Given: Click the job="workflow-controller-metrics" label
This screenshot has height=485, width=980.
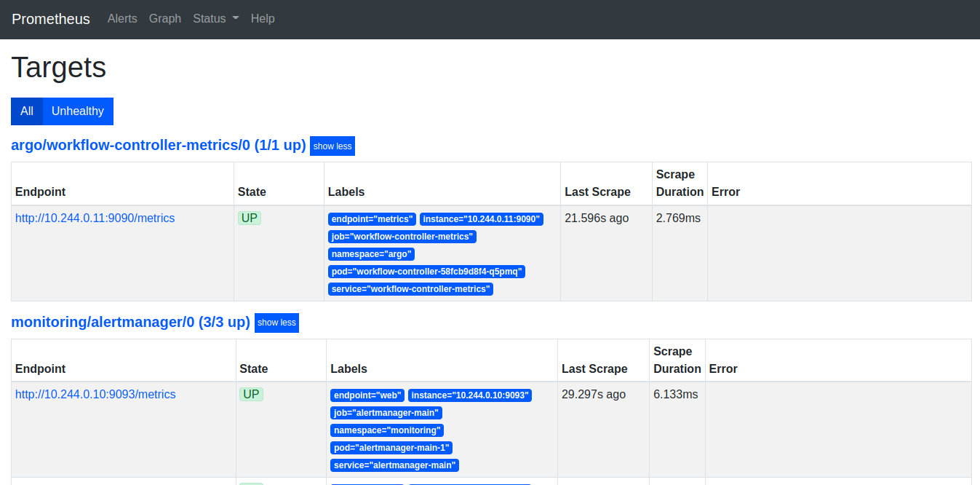Looking at the screenshot, I should tap(402, 236).
